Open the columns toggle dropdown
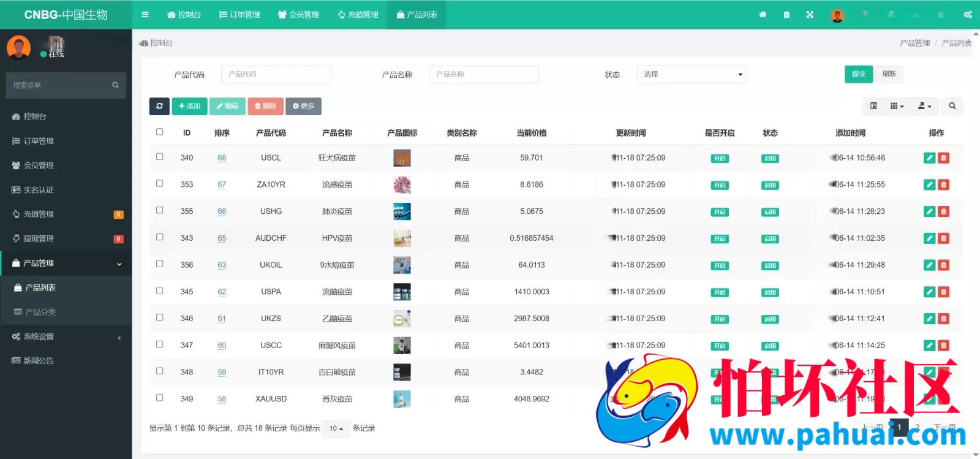The width and height of the screenshot is (980, 459). [x=897, y=106]
